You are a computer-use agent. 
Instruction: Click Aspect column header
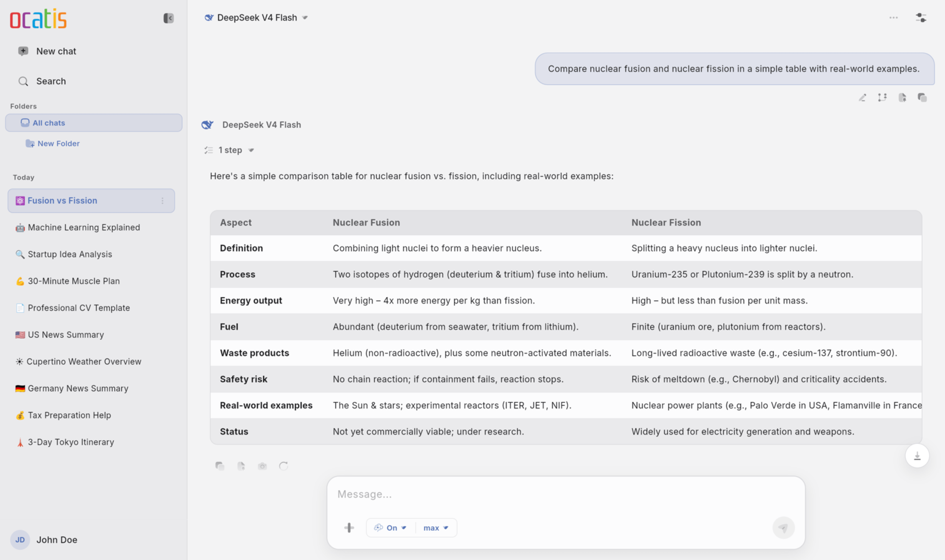pos(236,223)
